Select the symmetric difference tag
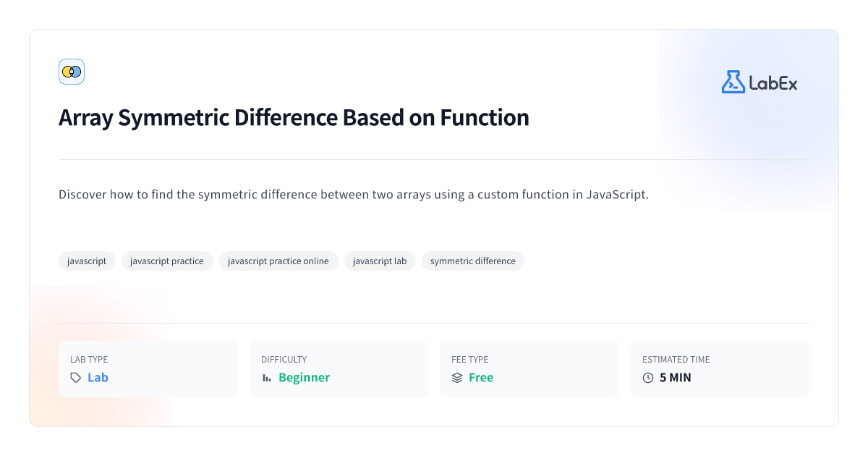The height and width of the screenshot is (456, 868). pyautogui.click(x=473, y=261)
